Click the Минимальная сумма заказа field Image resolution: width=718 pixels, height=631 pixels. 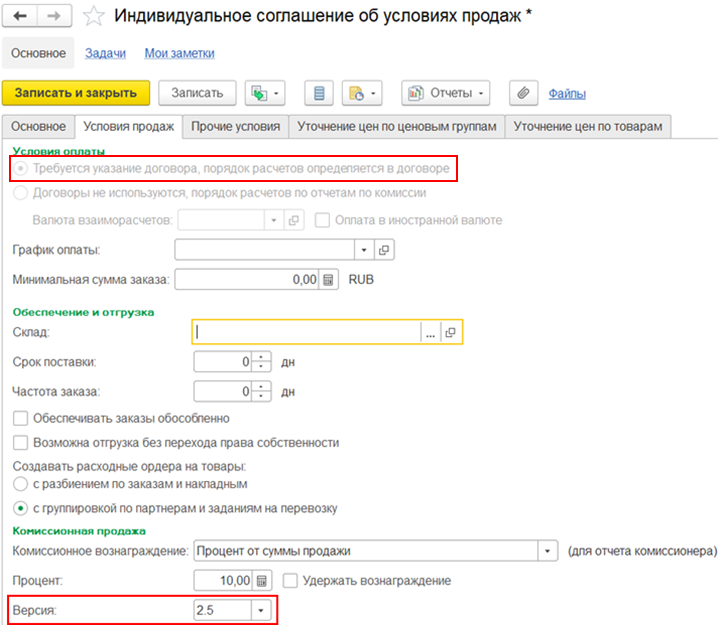click(247, 280)
